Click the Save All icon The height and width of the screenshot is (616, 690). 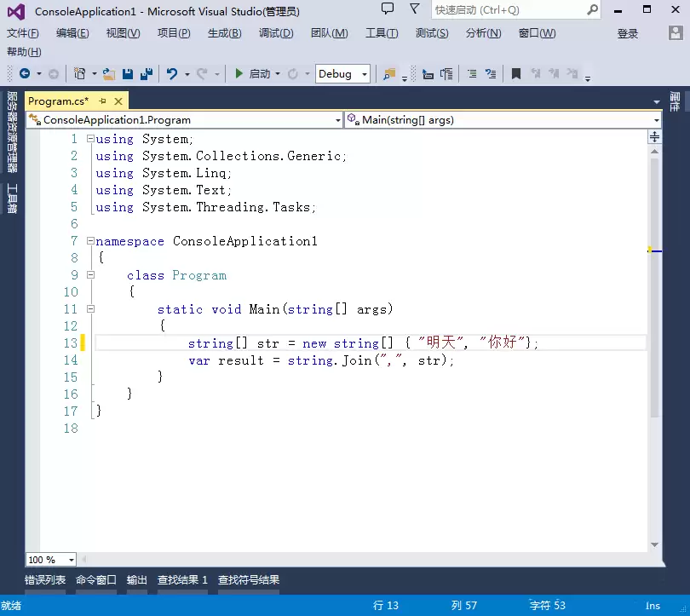[x=145, y=74]
